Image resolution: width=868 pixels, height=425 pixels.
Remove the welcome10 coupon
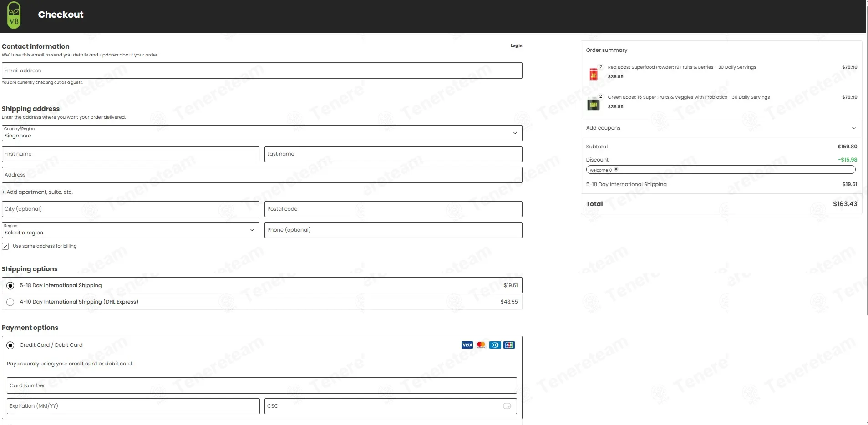click(x=616, y=169)
